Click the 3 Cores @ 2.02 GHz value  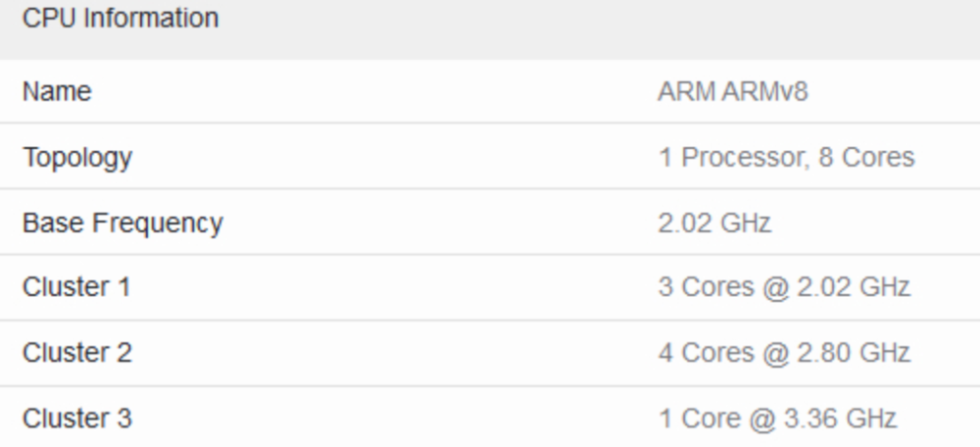(x=784, y=287)
